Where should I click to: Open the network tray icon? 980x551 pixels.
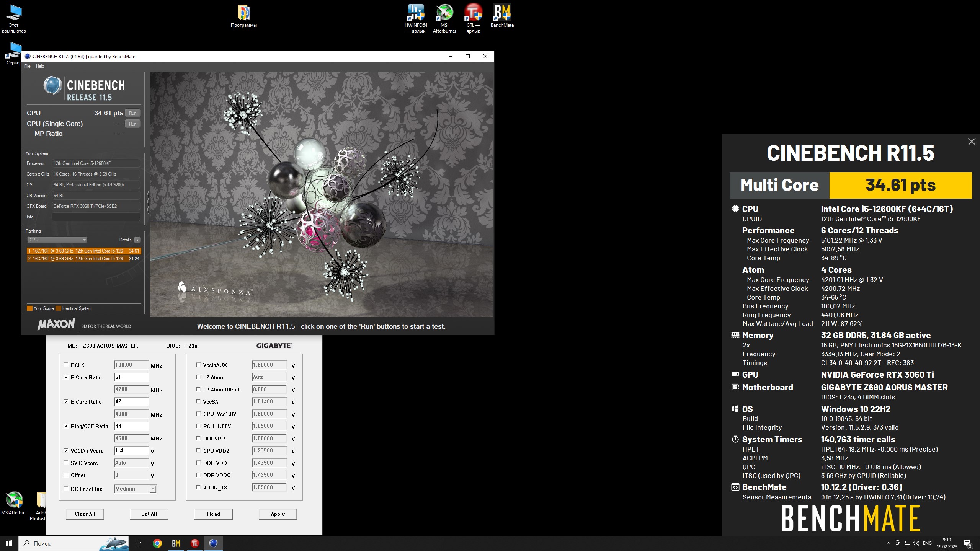tap(906, 543)
